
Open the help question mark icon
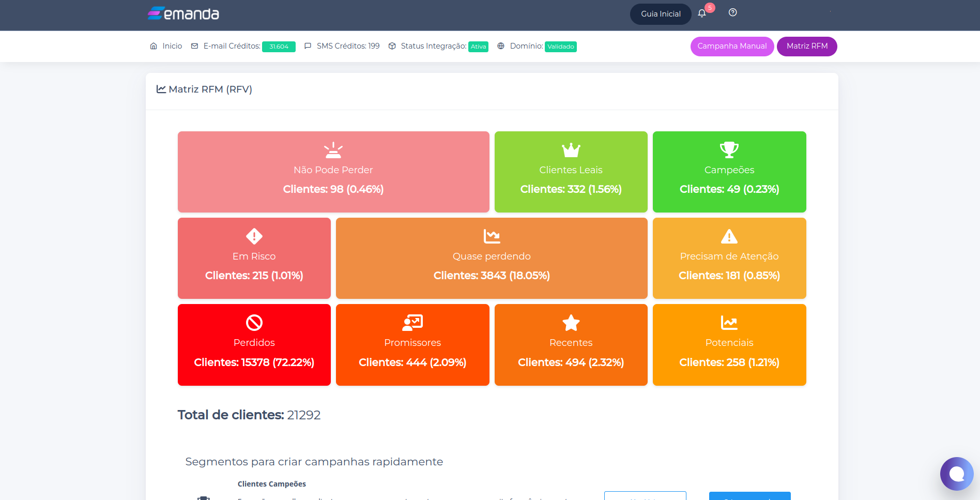[732, 13]
